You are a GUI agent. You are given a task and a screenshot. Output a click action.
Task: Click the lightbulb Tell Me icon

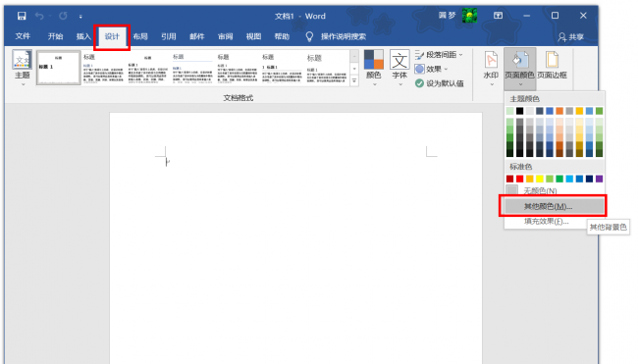click(x=309, y=36)
